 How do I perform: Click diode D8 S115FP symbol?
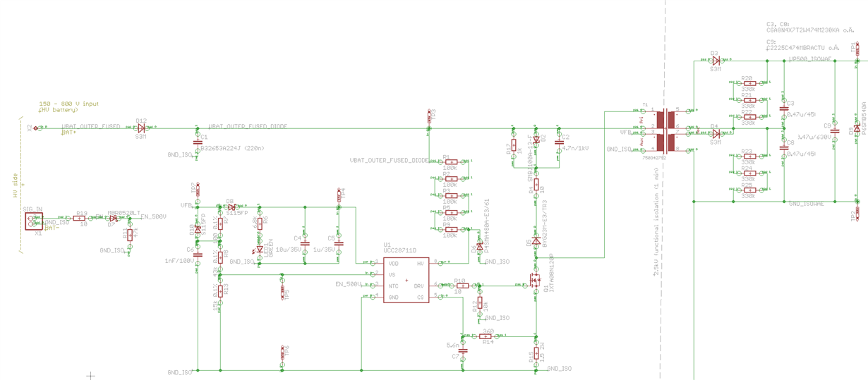click(231, 207)
